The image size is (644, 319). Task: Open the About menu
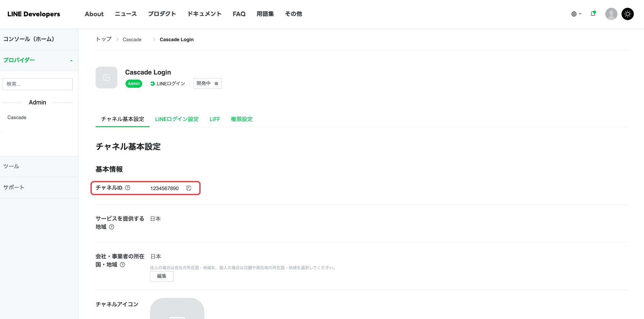tap(94, 14)
